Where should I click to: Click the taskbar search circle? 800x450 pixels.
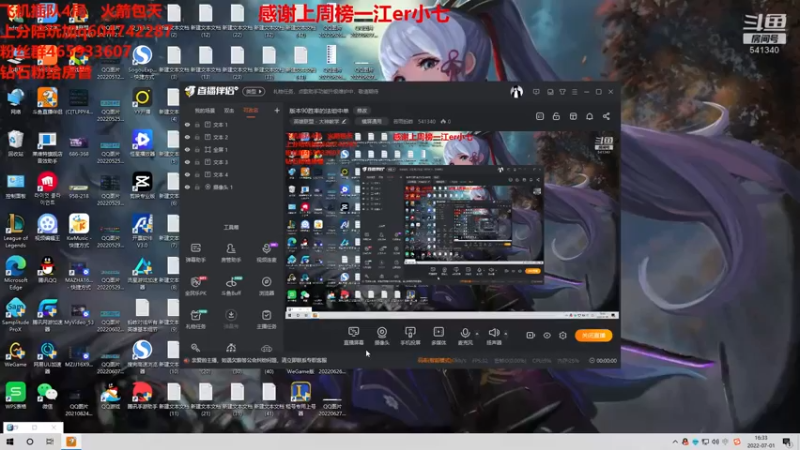pyautogui.click(x=30, y=441)
